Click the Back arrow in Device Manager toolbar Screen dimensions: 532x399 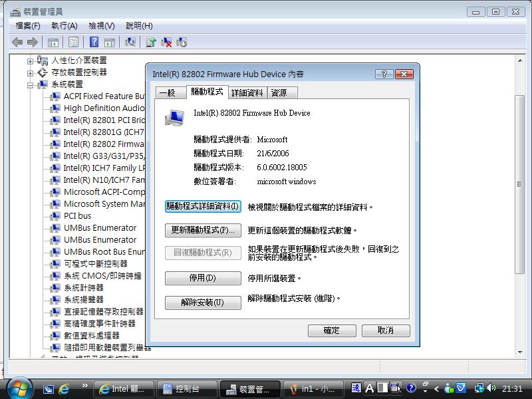17,43
